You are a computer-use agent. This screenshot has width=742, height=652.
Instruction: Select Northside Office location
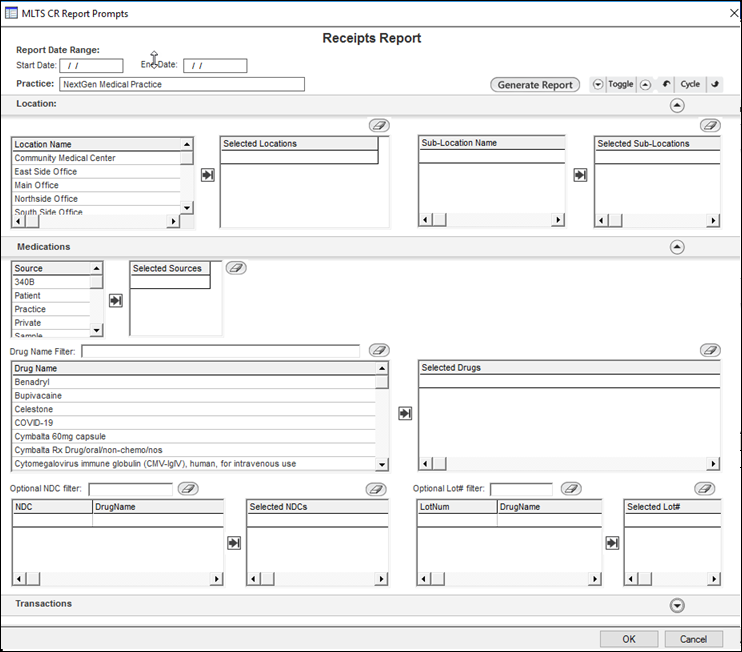point(97,199)
